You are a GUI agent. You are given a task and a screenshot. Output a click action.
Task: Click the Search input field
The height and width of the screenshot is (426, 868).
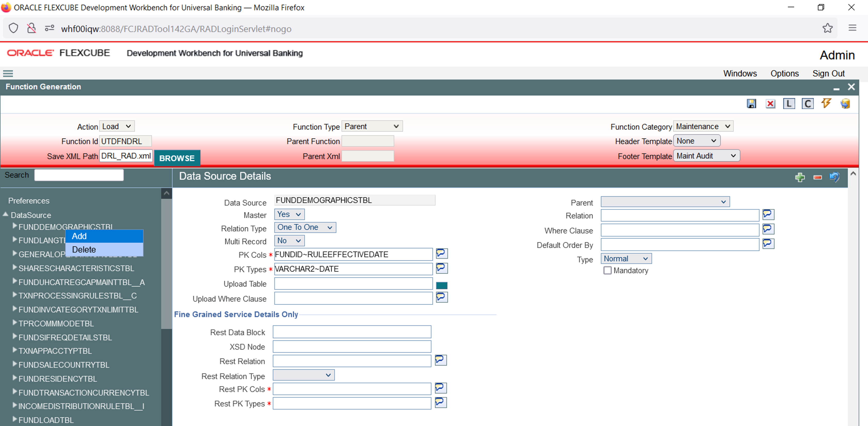pyautogui.click(x=79, y=175)
